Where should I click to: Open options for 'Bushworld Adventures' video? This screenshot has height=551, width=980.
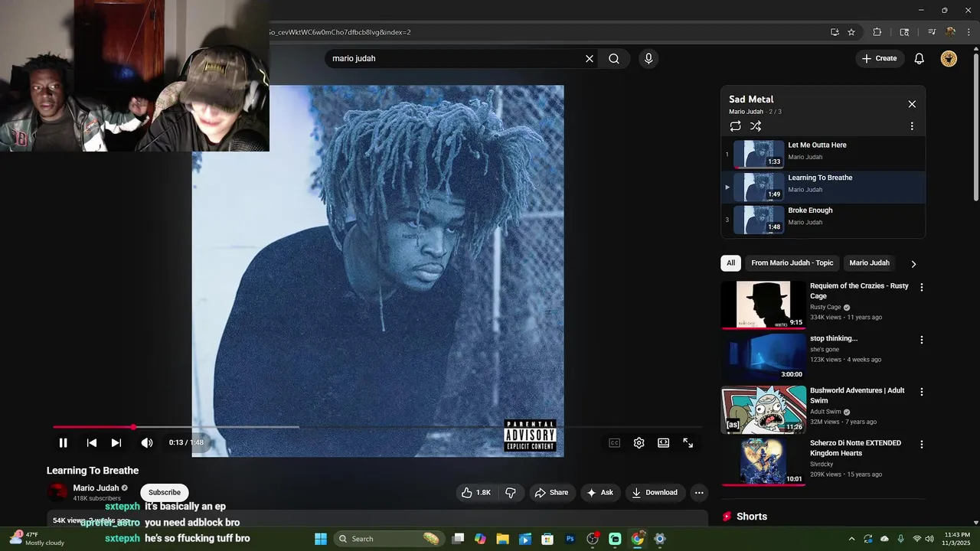point(921,392)
